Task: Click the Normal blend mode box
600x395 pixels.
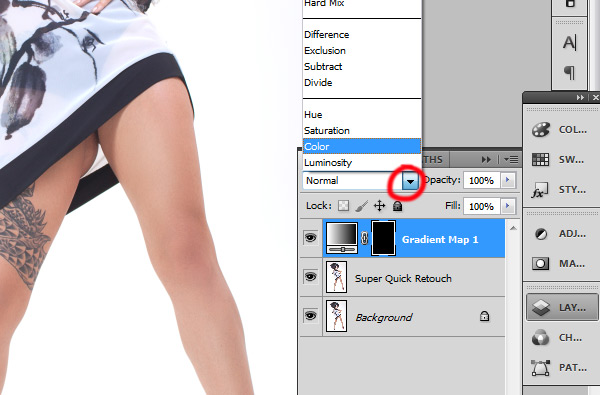Action: point(352,181)
